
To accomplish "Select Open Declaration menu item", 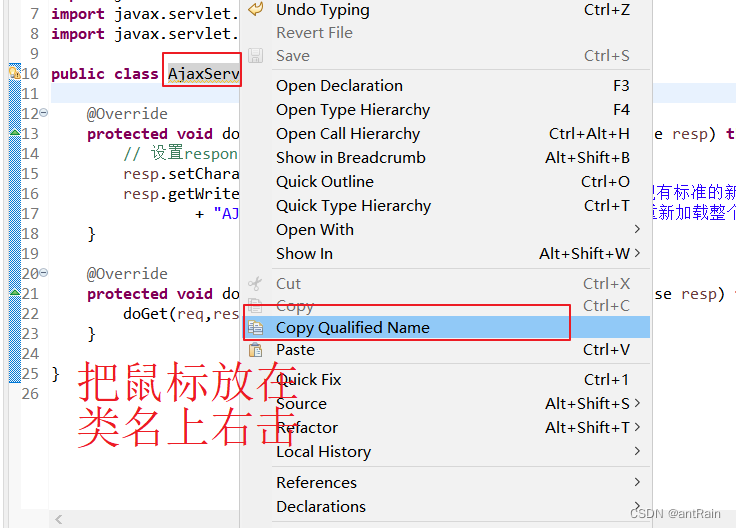I will (446, 85).
